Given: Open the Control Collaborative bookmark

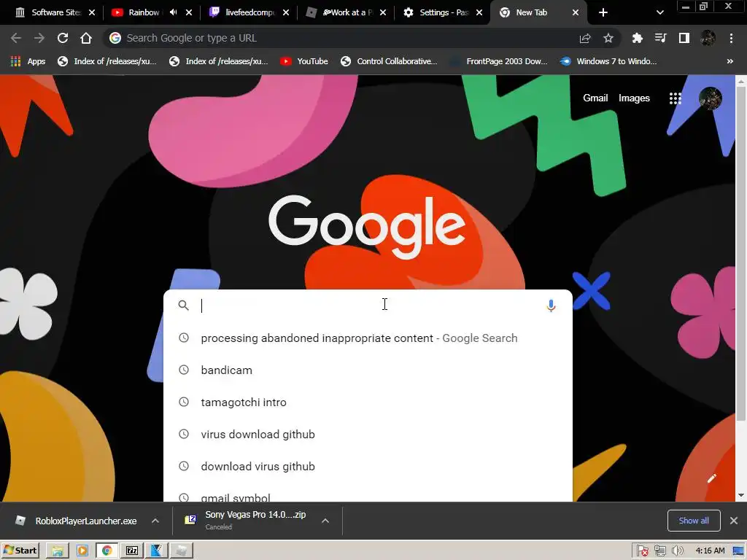Looking at the screenshot, I should pyautogui.click(x=389, y=61).
